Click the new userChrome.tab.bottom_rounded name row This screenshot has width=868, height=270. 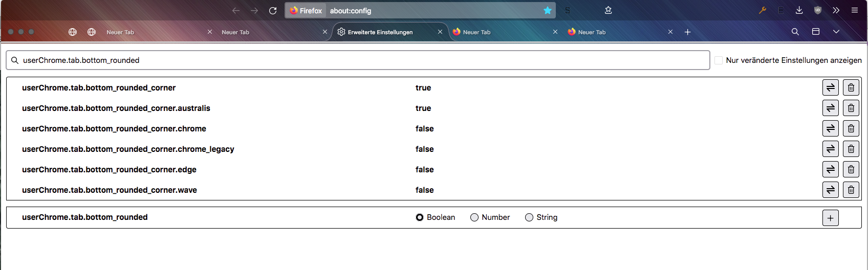pos(85,217)
